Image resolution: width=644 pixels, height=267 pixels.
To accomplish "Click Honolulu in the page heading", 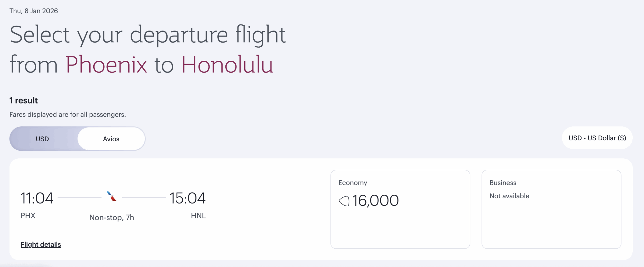I will [x=227, y=65].
